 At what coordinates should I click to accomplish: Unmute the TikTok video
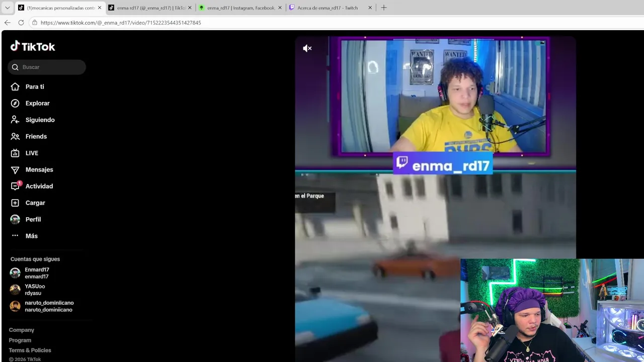pos(307,48)
